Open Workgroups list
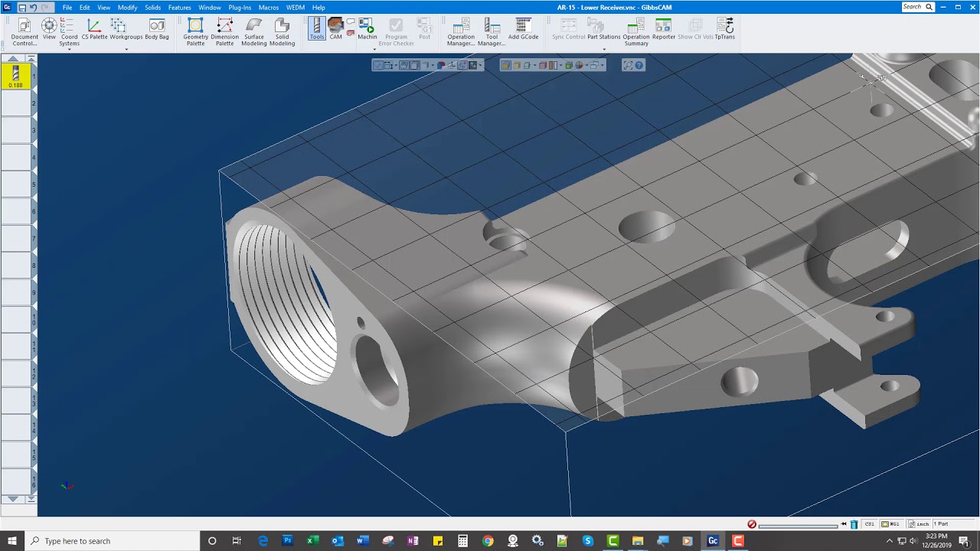 point(126,29)
